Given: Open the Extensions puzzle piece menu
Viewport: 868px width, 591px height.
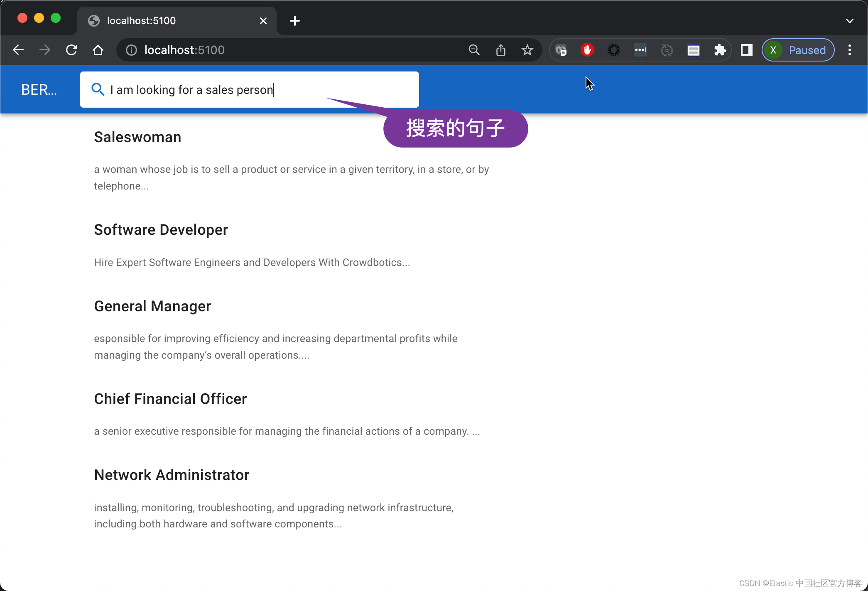Looking at the screenshot, I should [720, 50].
